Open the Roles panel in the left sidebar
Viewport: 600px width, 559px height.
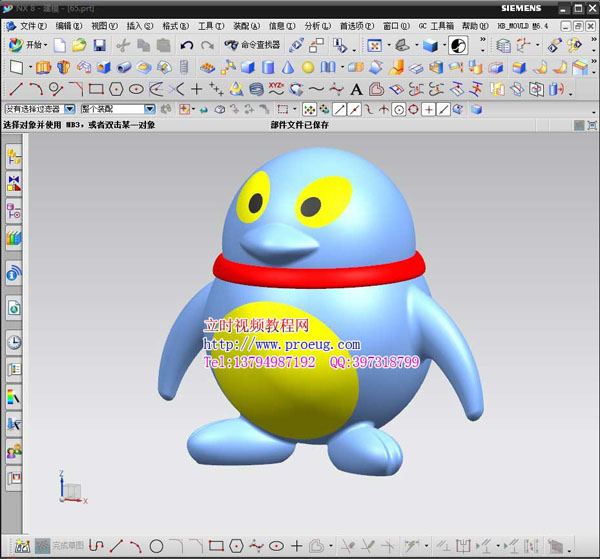(x=14, y=451)
